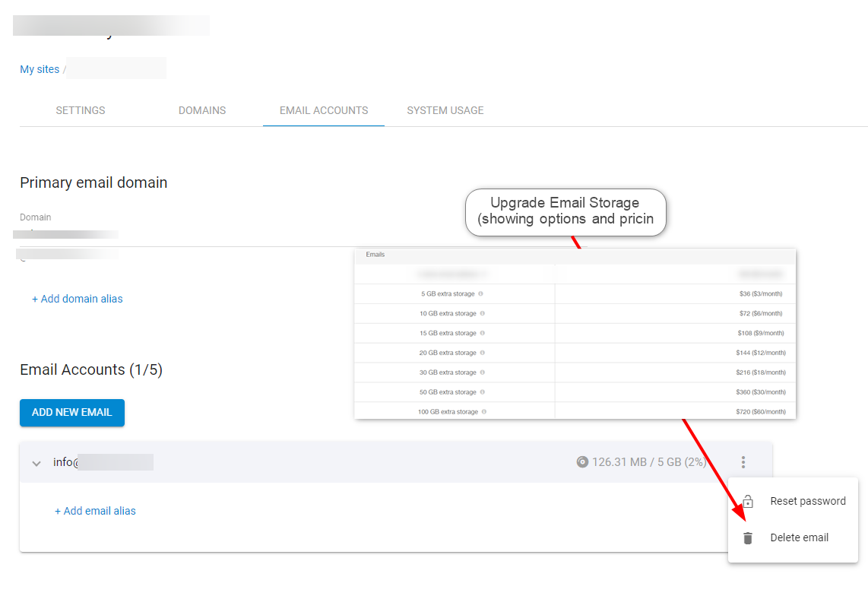This screenshot has width=868, height=596.
Task: Click info icon next to 5 GB extra storage
Action: click(x=480, y=293)
